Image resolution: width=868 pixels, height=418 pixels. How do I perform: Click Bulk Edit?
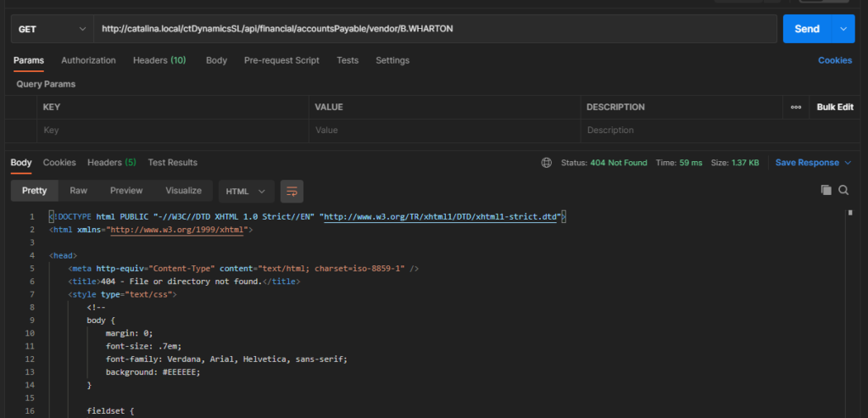[835, 108]
